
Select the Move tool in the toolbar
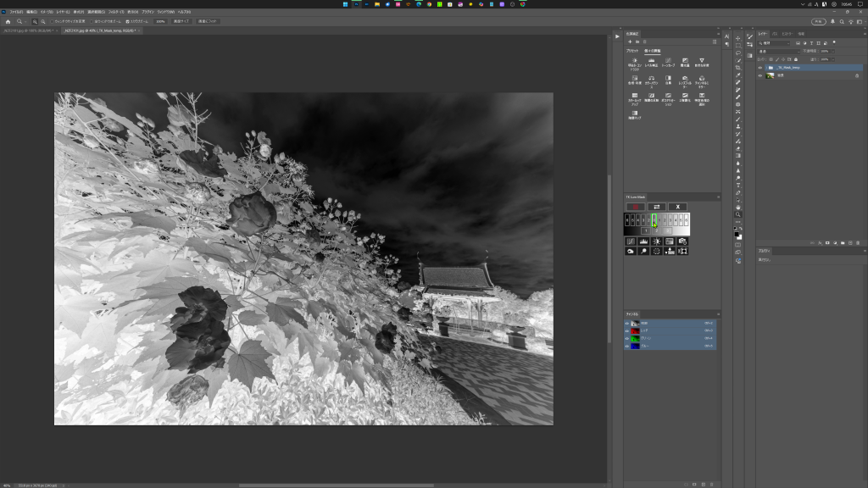[x=738, y=38]
